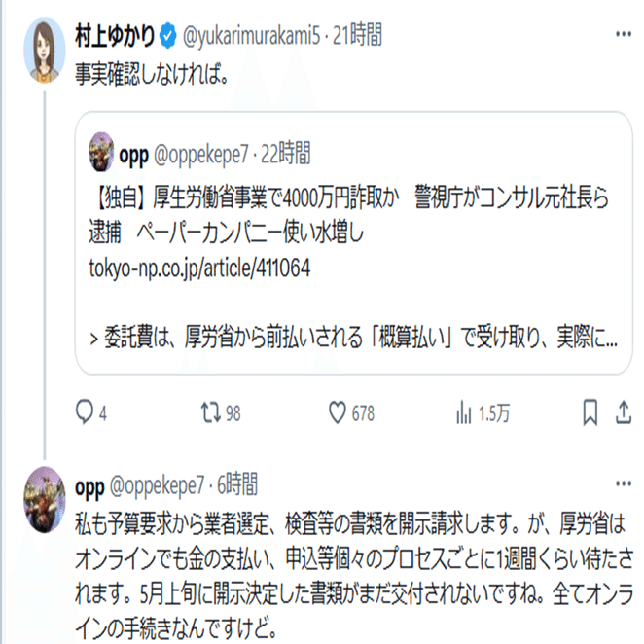Click the small opp avatar in quoted tweet
Viewport: 644px width, 644px height.
(x=102, y=153)
